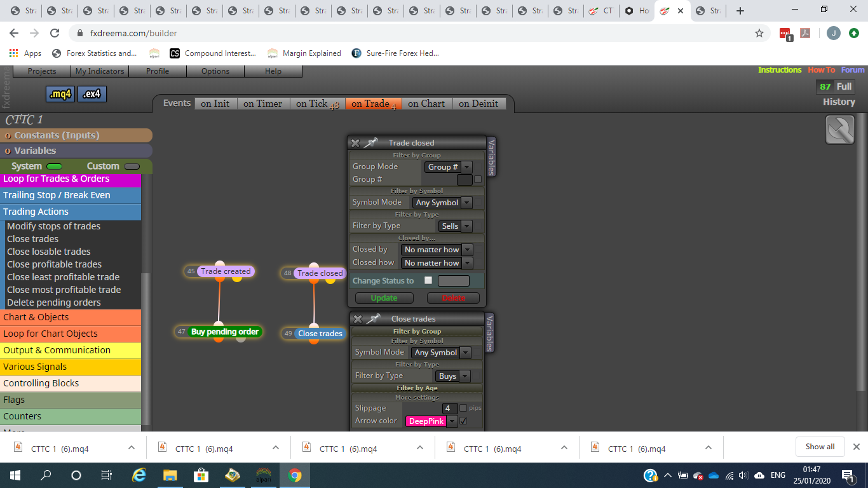Open the Alpari app in the taskbar
Screen dimensions: 868x488
[x=263, y=475]
